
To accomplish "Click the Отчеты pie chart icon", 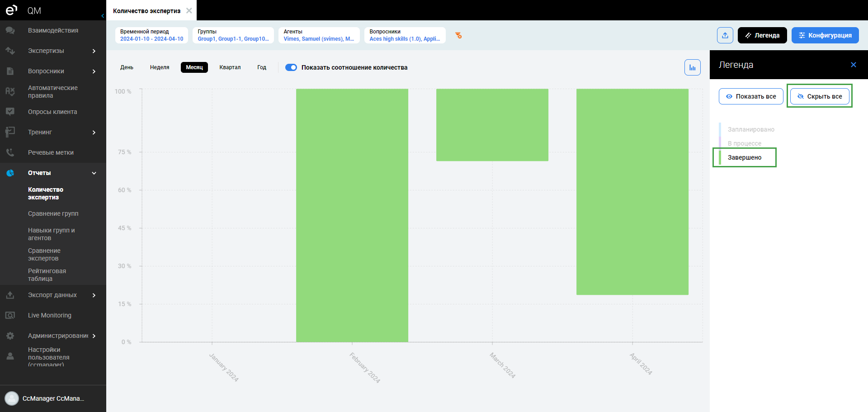I will click(10, 173).
